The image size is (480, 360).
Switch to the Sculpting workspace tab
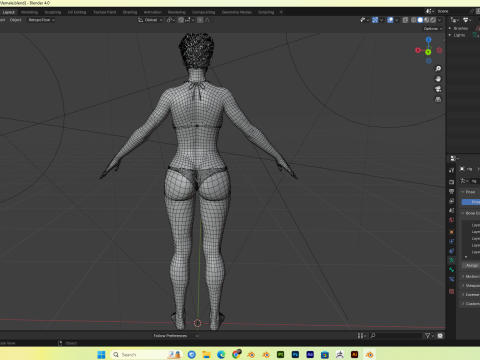tap(53, 12)
